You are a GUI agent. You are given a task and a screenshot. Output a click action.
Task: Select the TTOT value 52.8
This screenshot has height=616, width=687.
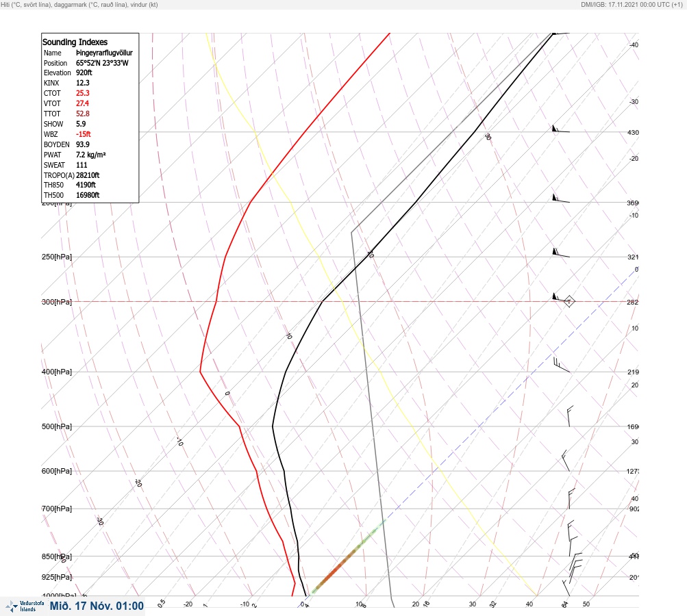click(x=83, y=114)
